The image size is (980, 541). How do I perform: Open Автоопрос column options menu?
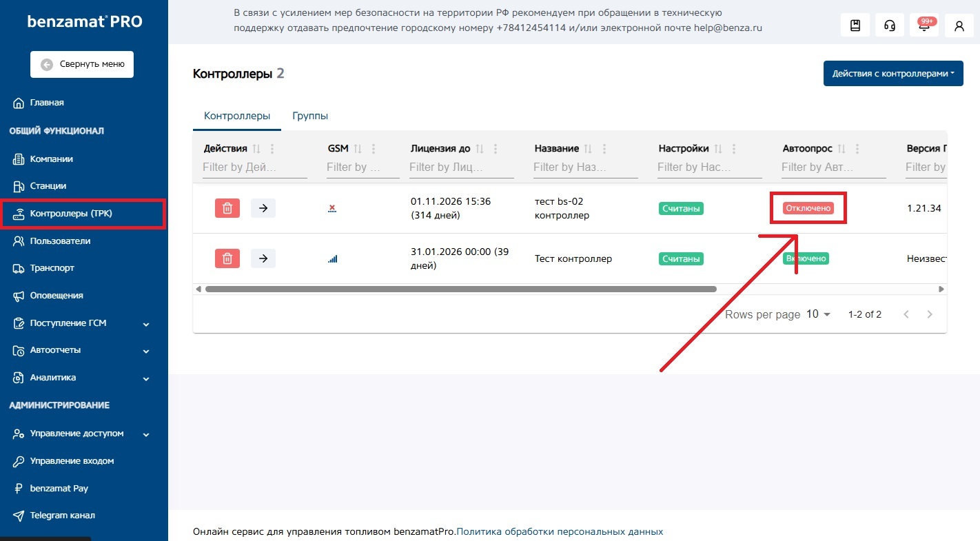point(857,149)
